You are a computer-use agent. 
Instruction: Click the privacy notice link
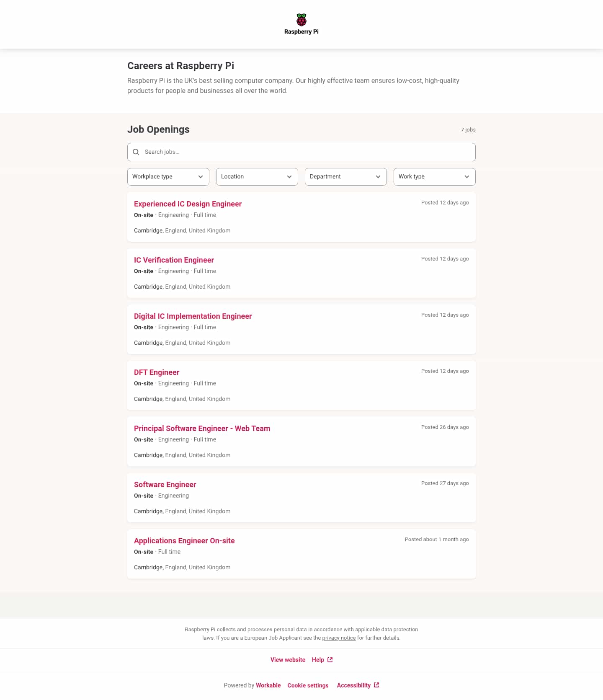click(339, 638)
